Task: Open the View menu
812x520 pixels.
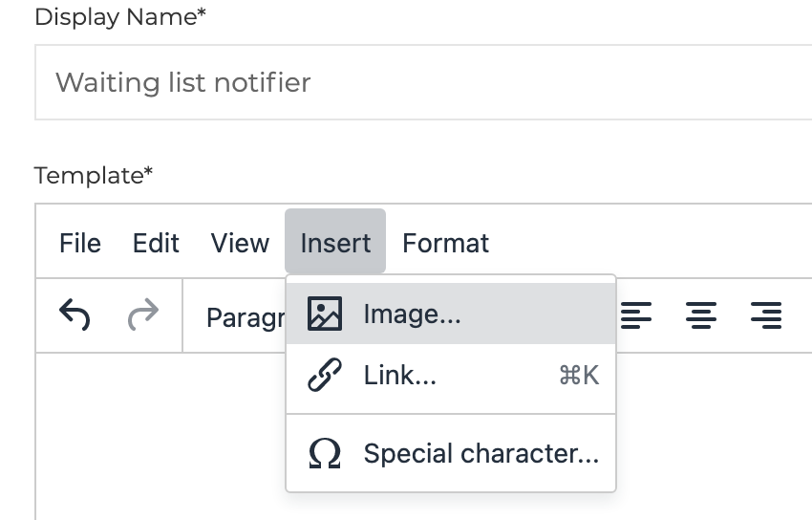Action: pyautogui.click(x=240, y=243)
